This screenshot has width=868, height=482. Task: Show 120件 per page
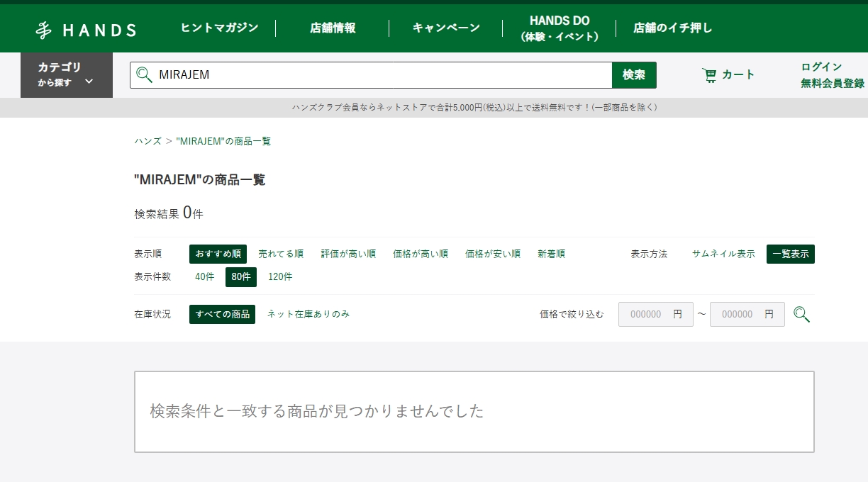point(280,276)
